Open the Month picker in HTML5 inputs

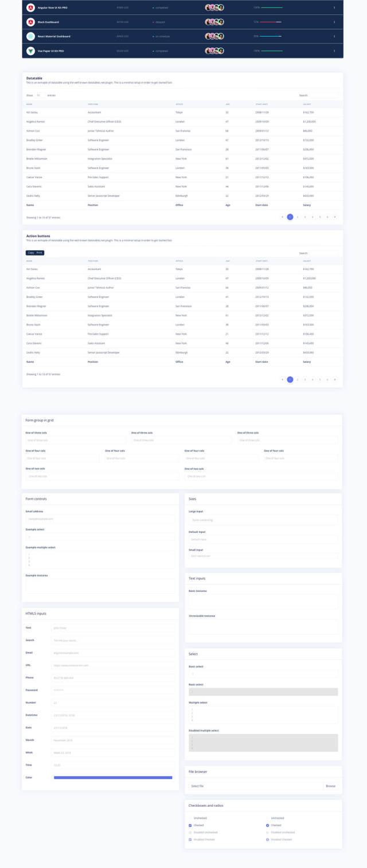point(112,740)
